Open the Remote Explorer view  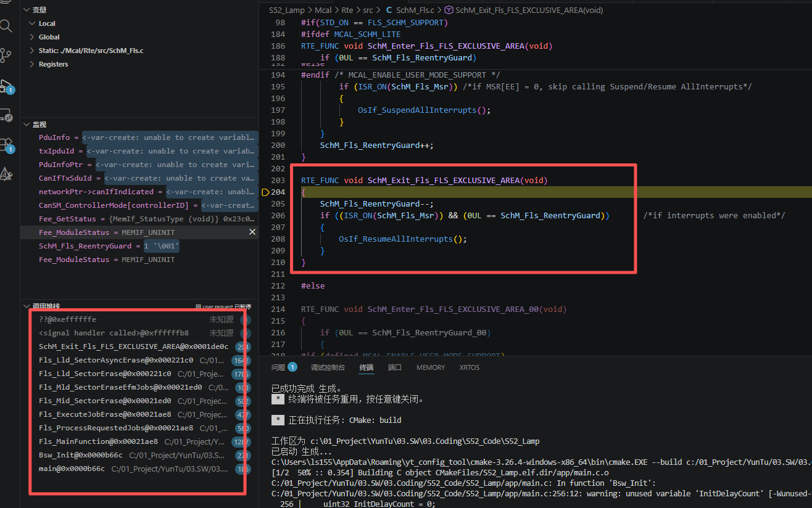6,115
